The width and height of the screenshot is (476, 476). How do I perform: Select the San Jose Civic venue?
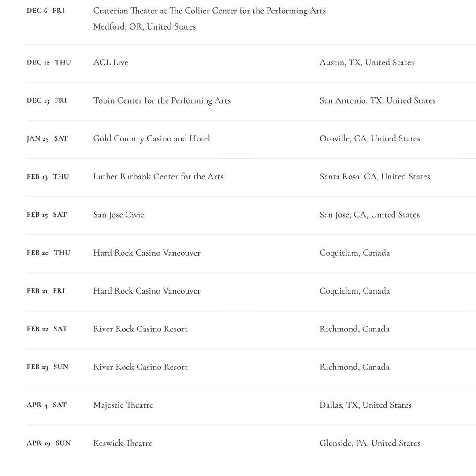(x=119, y=215)
